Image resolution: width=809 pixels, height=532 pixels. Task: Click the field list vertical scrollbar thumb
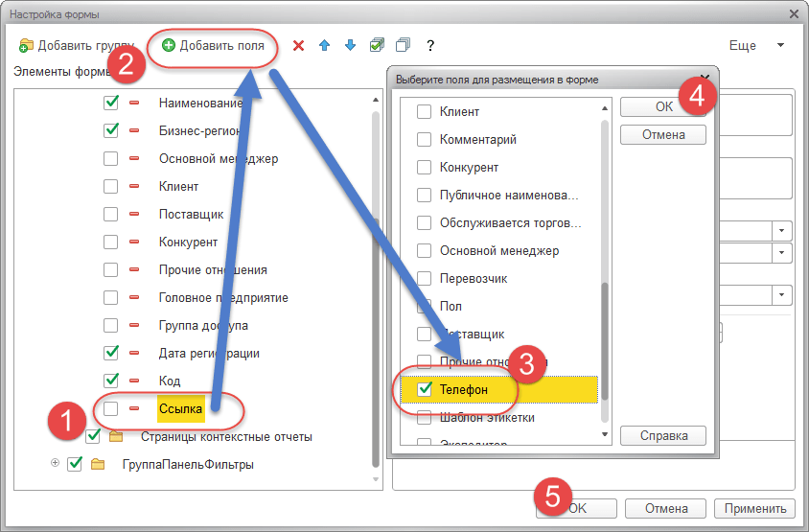[605, 340]
